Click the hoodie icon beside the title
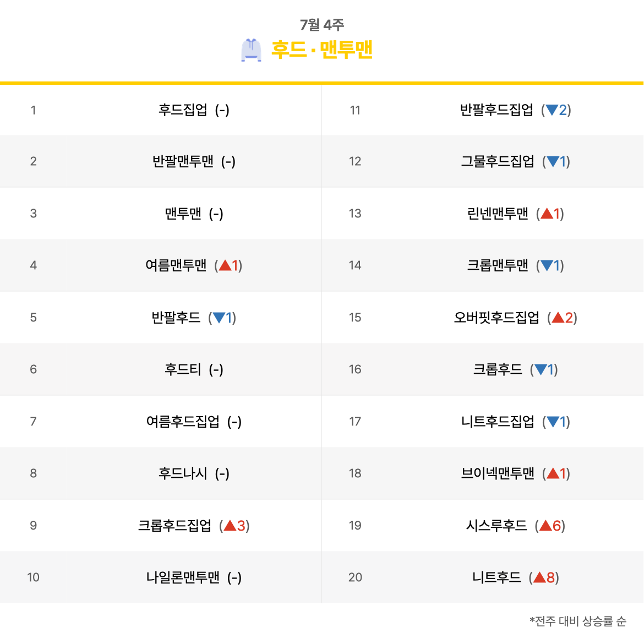 point(251,50)
